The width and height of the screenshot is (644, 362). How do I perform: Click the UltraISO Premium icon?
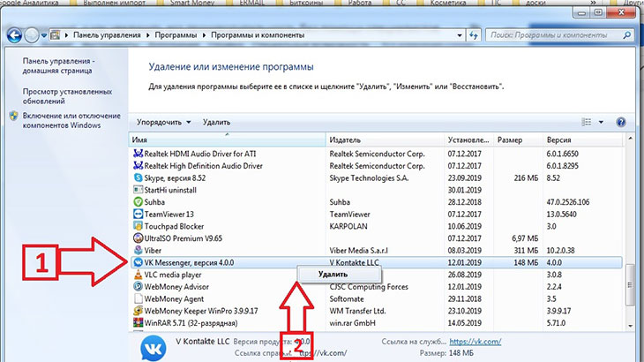(x=138, y=238)
